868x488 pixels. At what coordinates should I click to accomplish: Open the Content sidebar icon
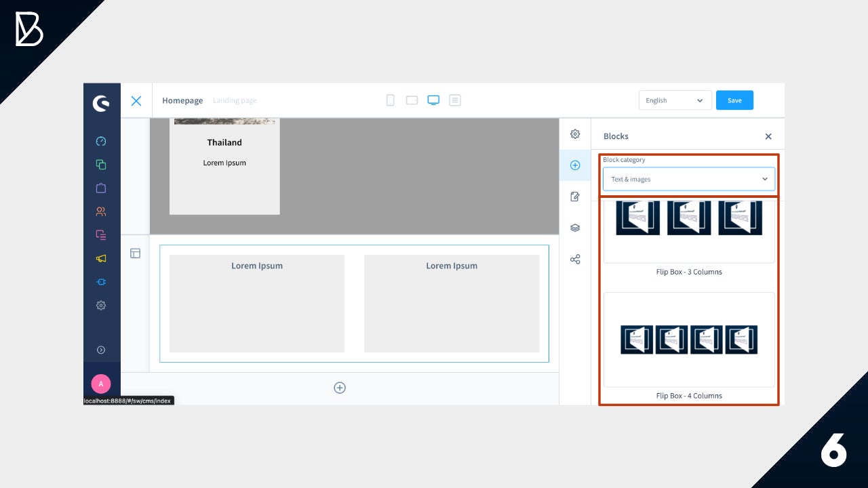101,235
